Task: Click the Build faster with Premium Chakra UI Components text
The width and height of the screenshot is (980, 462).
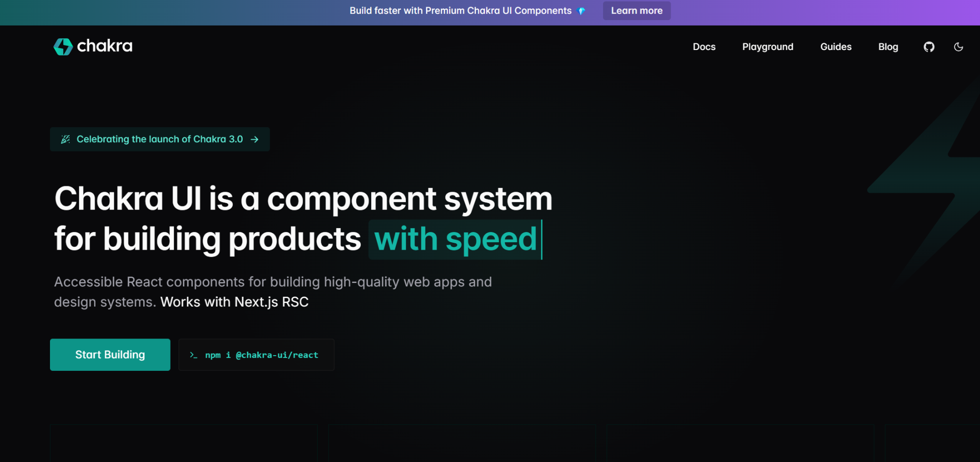Action: click(x=460, y=11)
